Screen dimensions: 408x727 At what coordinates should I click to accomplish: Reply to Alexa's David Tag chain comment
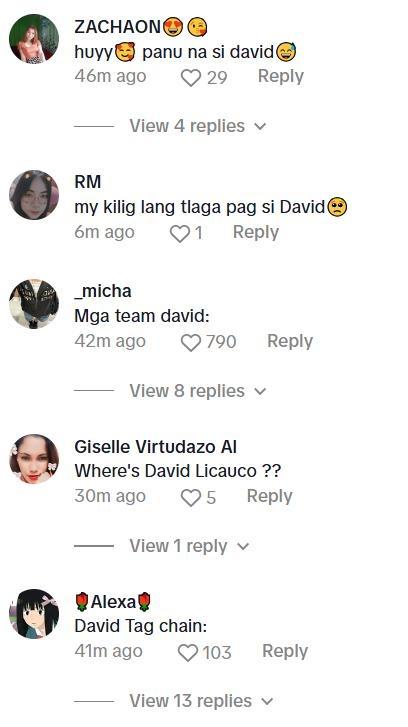point(285,651)
